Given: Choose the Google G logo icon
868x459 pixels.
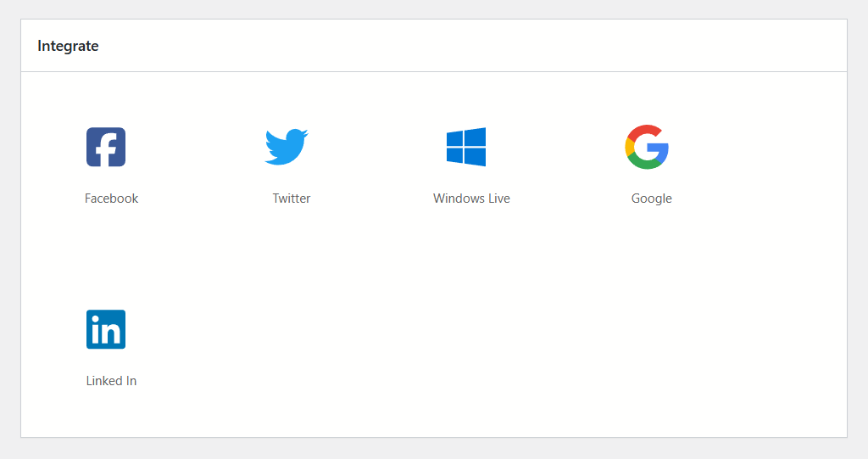Looking at the screenshot, I should tap(647, 147).
